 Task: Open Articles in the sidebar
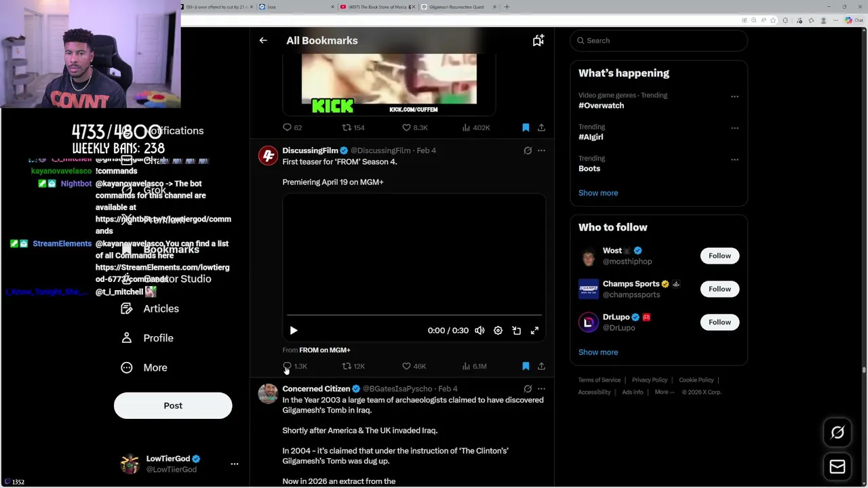pos(151,309)
